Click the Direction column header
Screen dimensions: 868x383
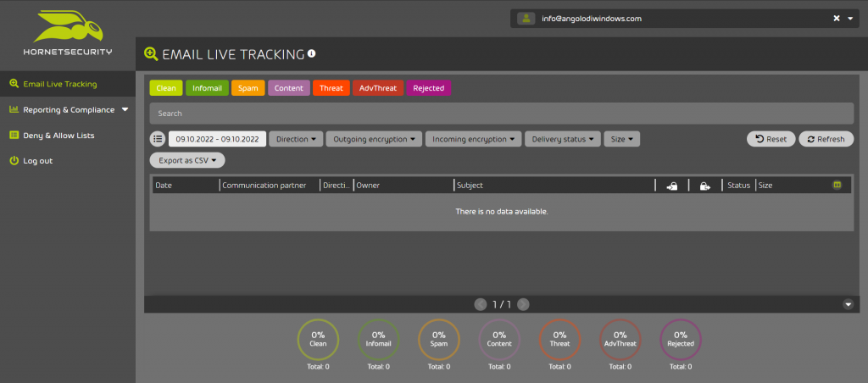(337, 186)
